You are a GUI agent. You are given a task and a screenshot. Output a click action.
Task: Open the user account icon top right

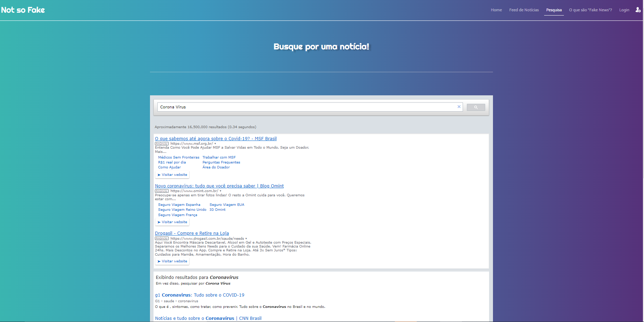[x=638, y=10]
